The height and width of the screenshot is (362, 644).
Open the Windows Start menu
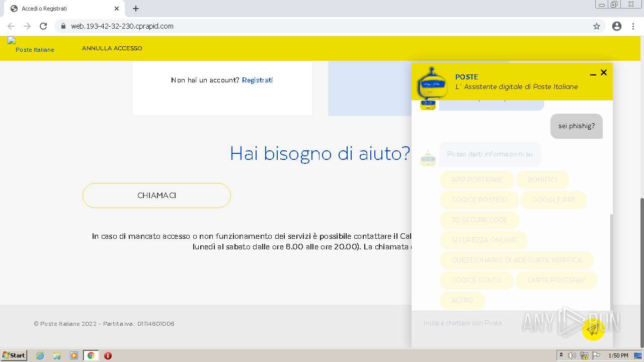click(14, 355)
